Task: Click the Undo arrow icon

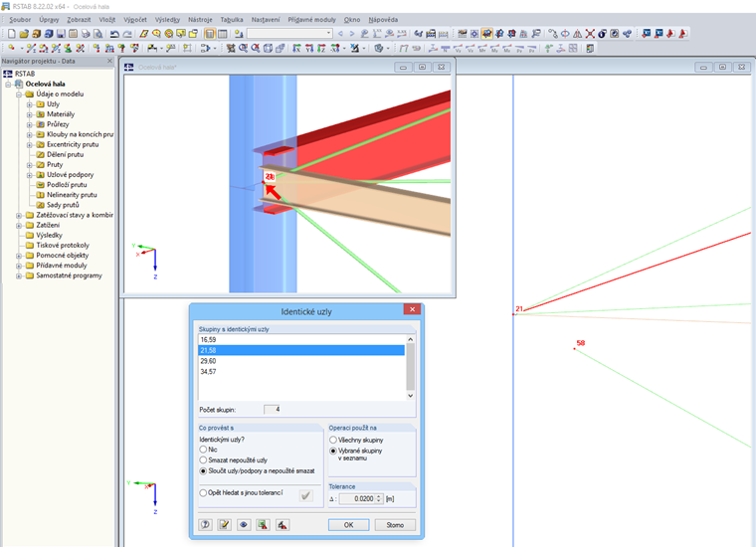Action: coord(114,33)
